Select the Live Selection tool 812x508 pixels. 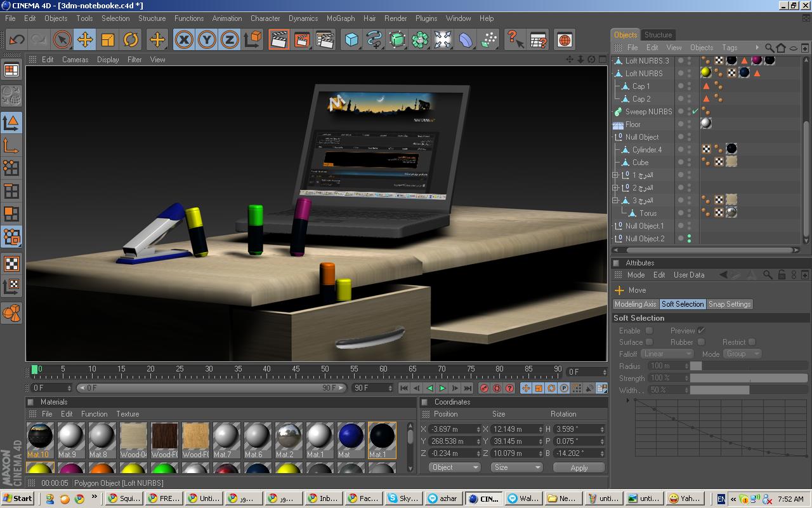coord(62,40)
